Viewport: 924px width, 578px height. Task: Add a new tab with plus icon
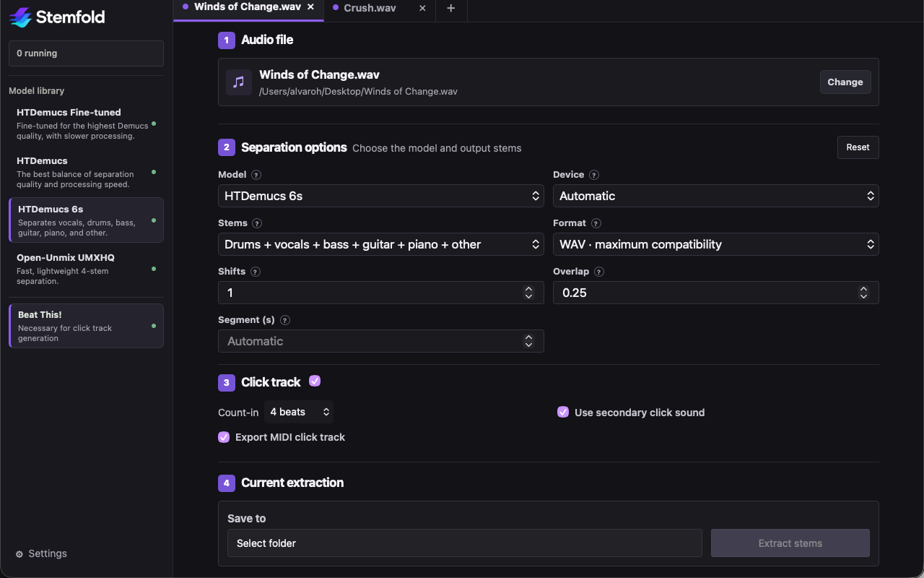(x=451, y=8)
